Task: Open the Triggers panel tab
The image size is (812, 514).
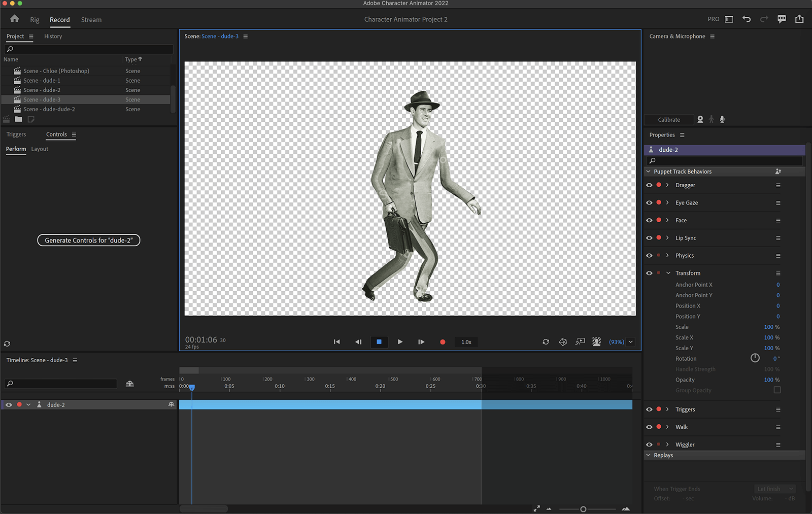Action: tap(16, 134)
